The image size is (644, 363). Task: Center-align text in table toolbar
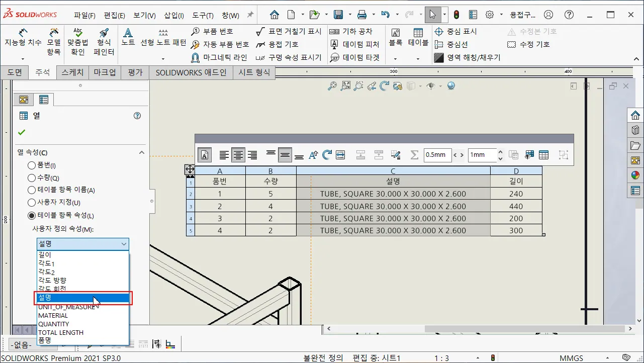tap(238, 155)
